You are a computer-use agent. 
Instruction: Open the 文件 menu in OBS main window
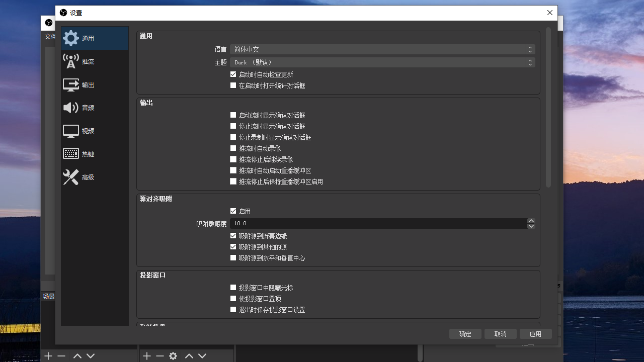click(50, 36)
